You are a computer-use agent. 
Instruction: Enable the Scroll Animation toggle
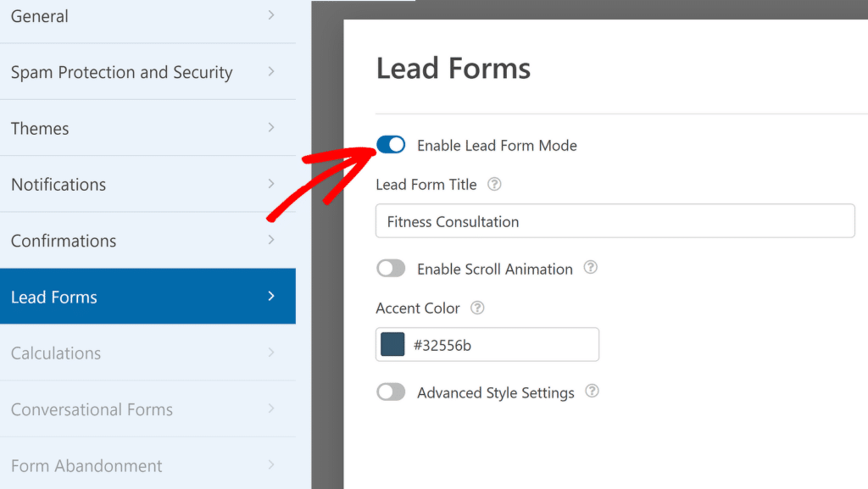(x=391, y=268)
